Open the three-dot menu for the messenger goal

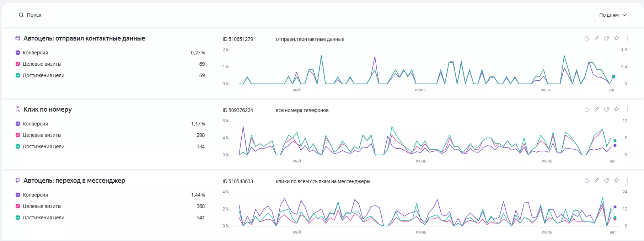pos(627,180)
